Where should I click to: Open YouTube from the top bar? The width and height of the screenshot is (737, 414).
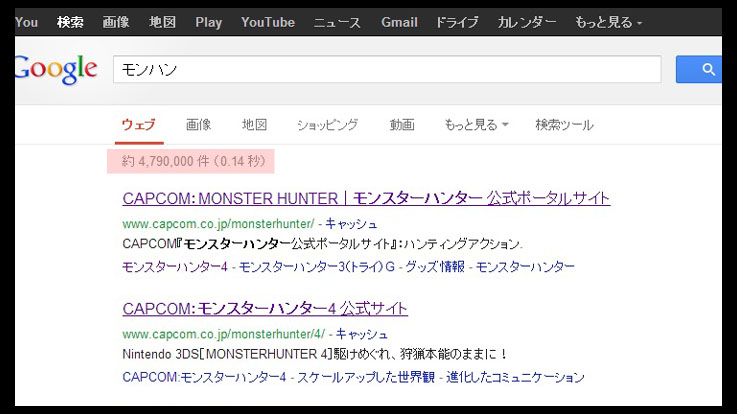tap(268, 22)
